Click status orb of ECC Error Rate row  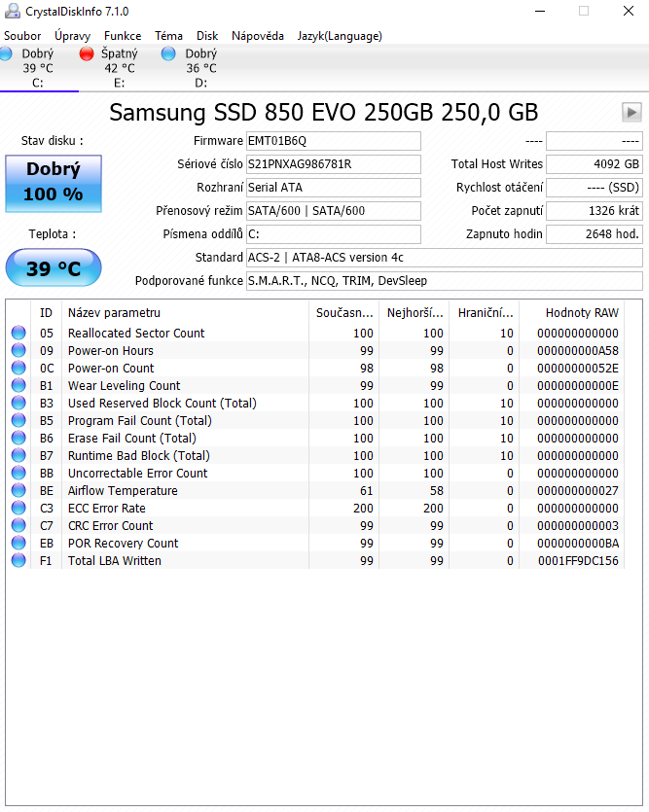tap(18, 508)
